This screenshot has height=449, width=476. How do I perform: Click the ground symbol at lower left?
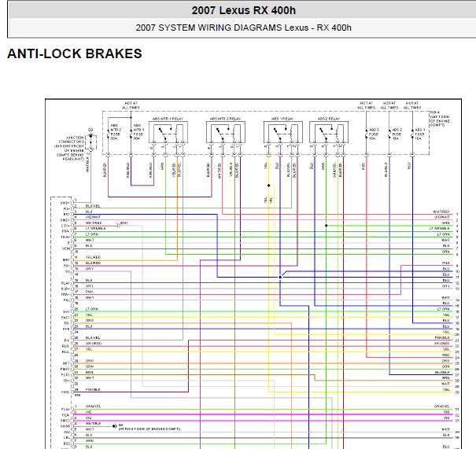coord(114,426)
